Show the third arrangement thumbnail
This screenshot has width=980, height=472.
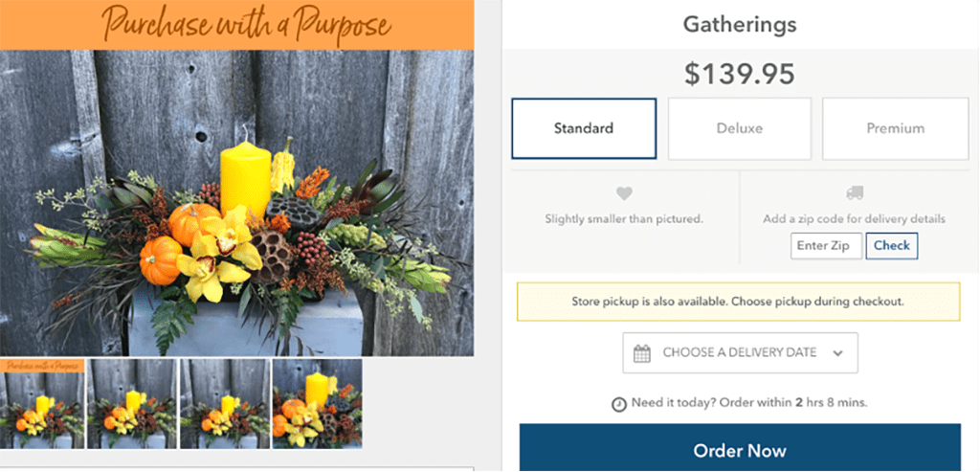[x=225, y=403]
